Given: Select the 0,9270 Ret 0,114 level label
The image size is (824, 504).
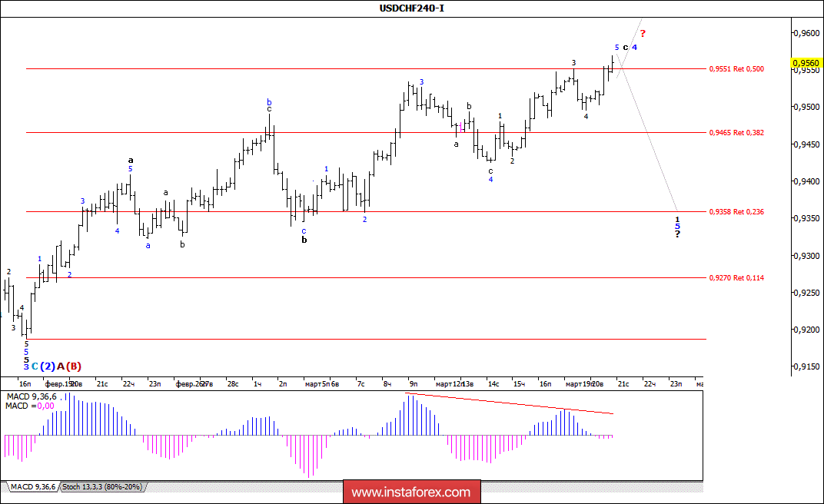Looking at the screenshot, I should pos(736,277).
